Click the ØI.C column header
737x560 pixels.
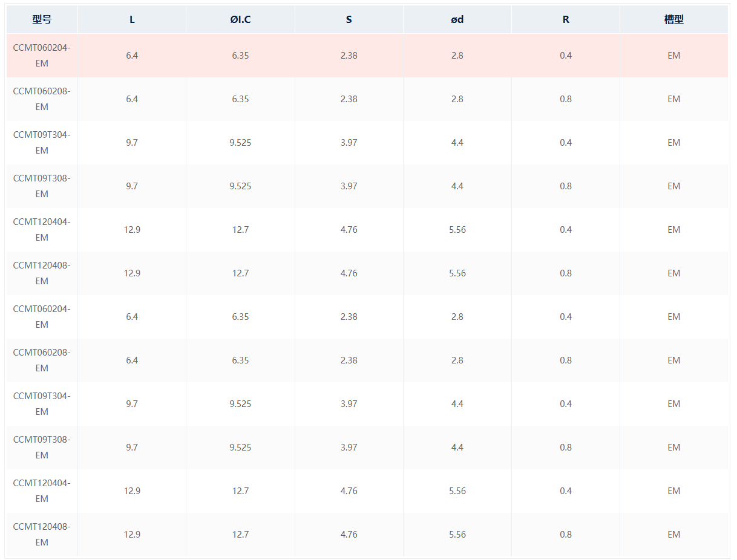(240, 19)
